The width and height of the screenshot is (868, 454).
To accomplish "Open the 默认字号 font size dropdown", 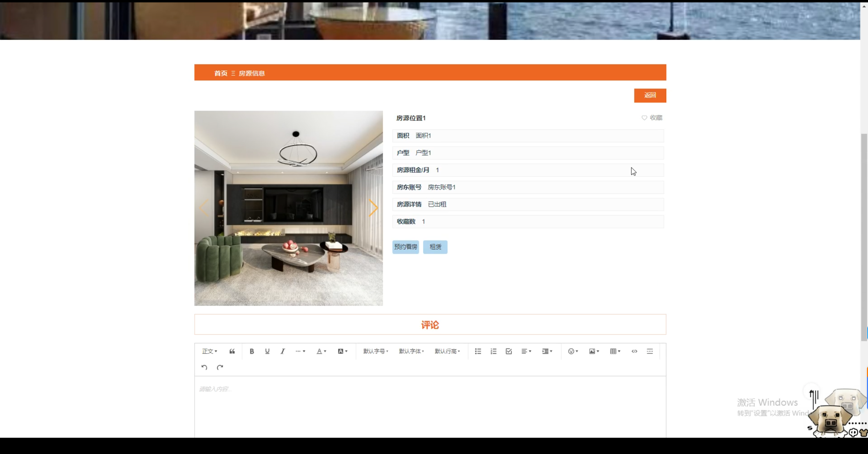I will [375, 351].
